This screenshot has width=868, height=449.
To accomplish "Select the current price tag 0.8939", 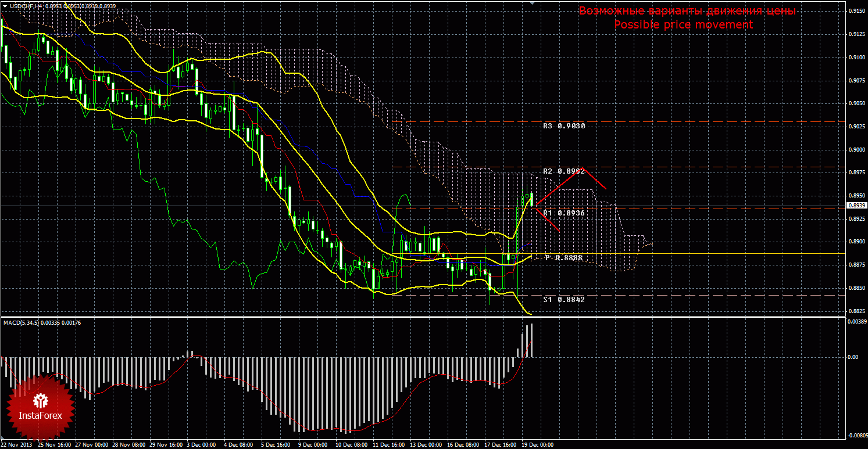I will click(x=857, y=206).
